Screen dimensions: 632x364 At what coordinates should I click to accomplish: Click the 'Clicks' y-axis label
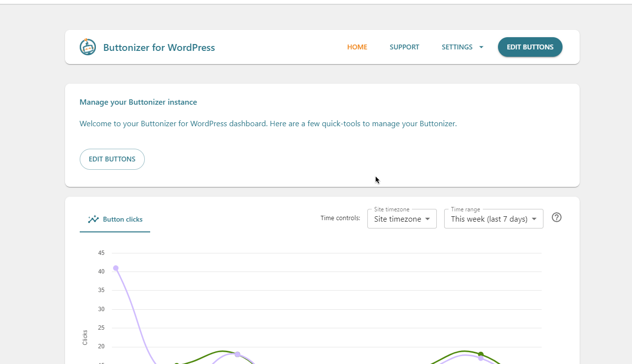tap(85, 338)
